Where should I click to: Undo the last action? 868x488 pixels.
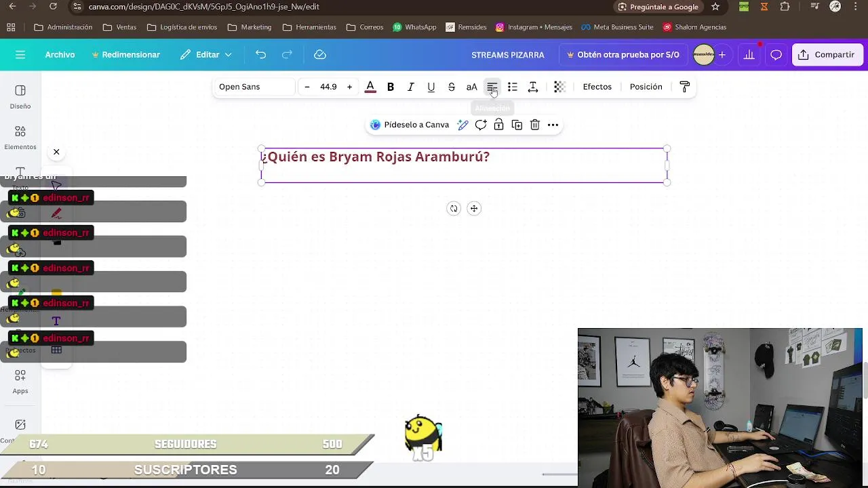(260, 55)
